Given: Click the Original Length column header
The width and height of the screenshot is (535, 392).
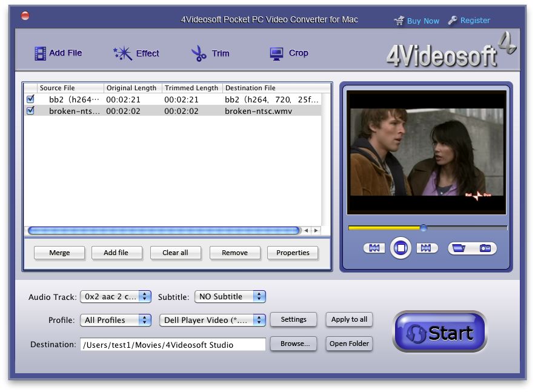Looking at the screenshot, I should (133, 88).
